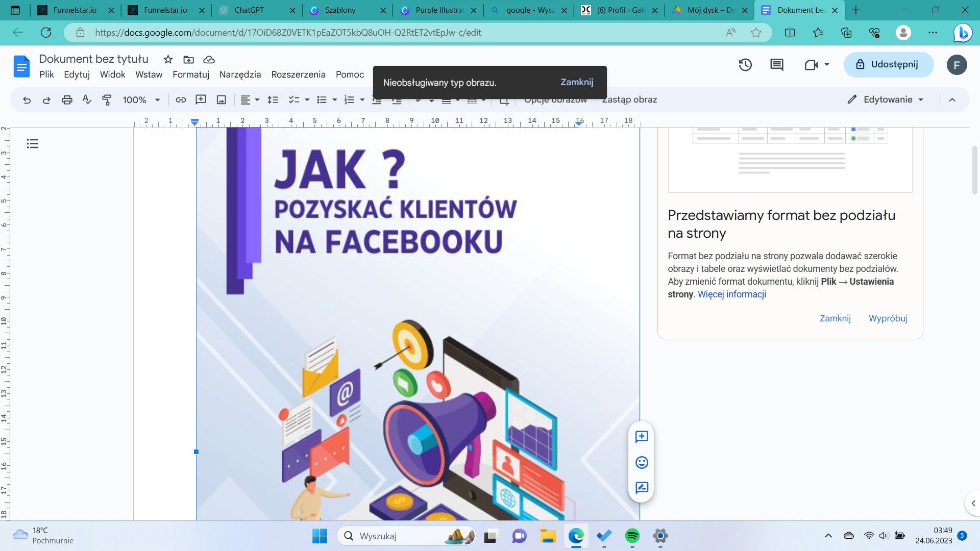Open version history with the clock icon

pos(745,65)
